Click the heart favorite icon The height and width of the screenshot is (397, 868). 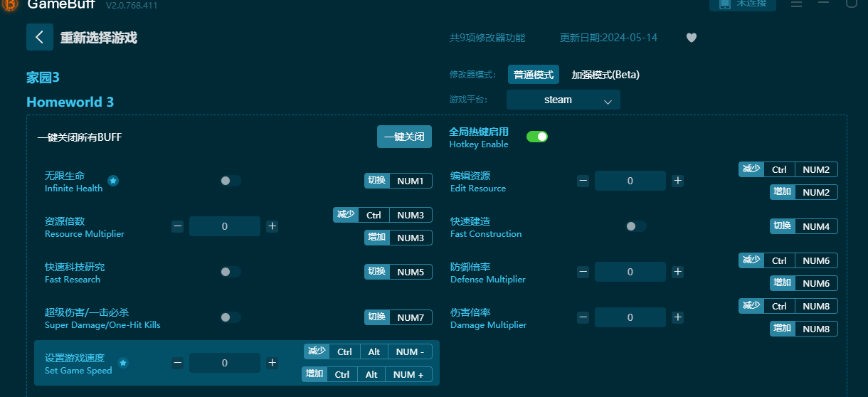click(692, 38)
